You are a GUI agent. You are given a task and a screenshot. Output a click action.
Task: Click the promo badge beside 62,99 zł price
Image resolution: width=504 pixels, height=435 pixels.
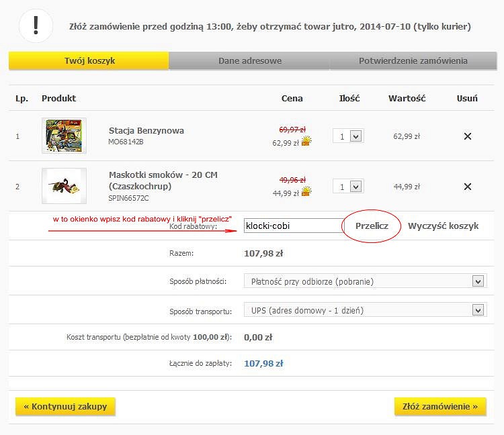click(306, 142)
